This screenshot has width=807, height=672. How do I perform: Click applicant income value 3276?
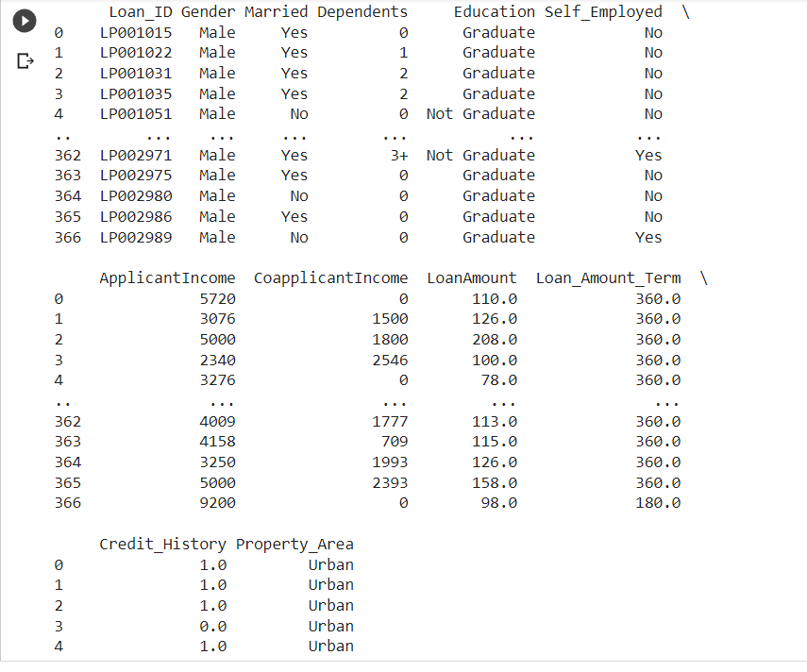point(217,380)
